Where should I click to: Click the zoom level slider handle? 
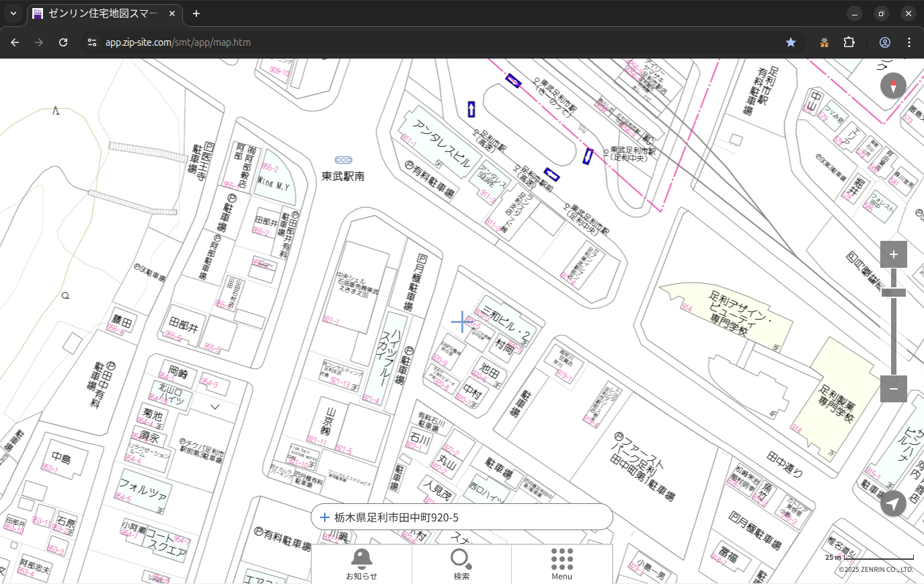coord(893,293)
